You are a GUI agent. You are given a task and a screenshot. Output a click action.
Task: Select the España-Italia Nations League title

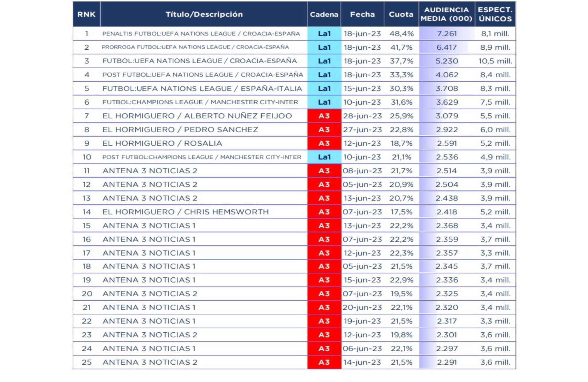click(202, 88)
